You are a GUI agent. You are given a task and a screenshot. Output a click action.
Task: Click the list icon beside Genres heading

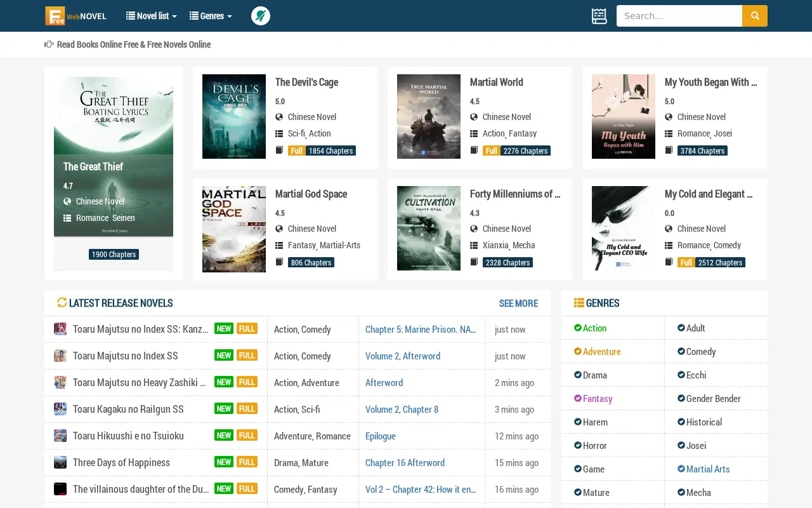pyautogui.click(x=579, y=303)
